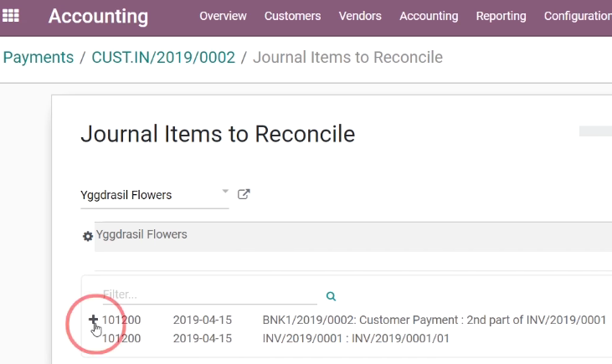Image resolution: width=612 pixels, height=364 pixels.
Task: Click the grey Yggdrasil Flowers reconciliation header bar
Action: [352, 237]
